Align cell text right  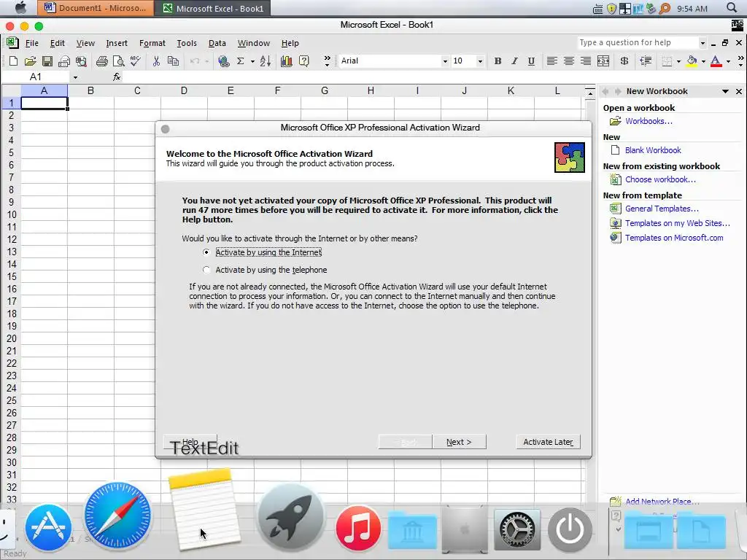[x=586, y=61]
